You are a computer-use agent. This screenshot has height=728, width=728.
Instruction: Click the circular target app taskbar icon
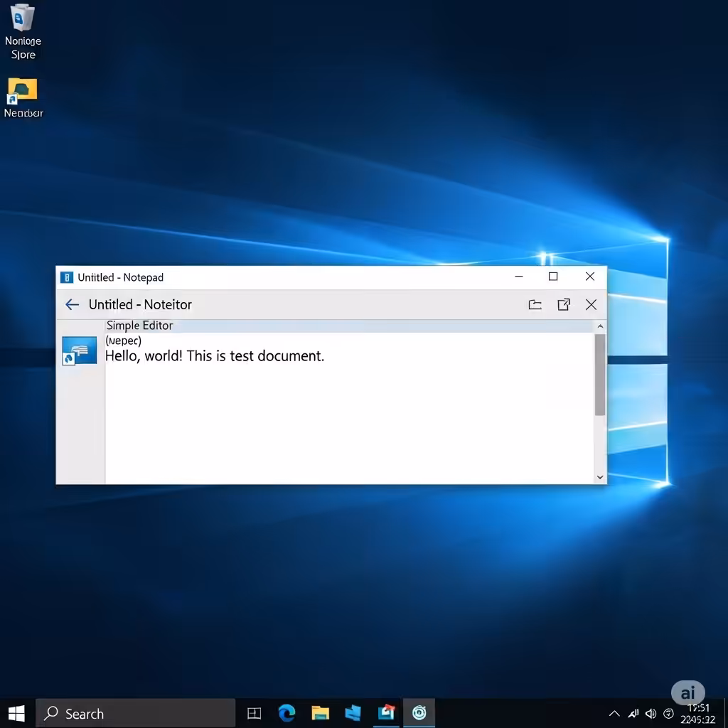(419, 712)
